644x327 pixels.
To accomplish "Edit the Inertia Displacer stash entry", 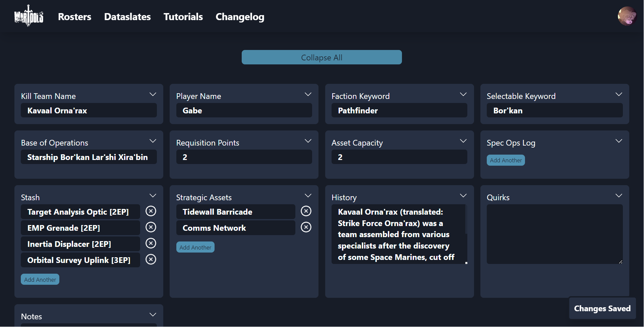I will pos(80,244).
